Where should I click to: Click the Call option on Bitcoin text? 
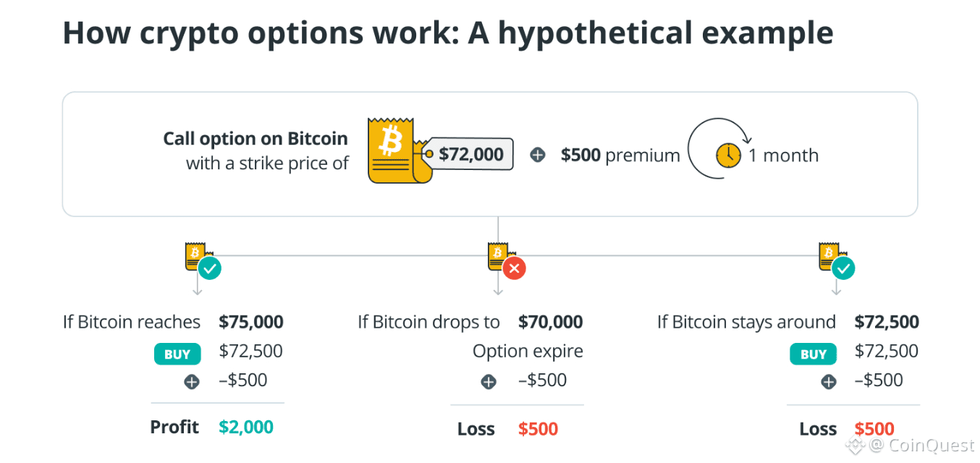point(255,138)
